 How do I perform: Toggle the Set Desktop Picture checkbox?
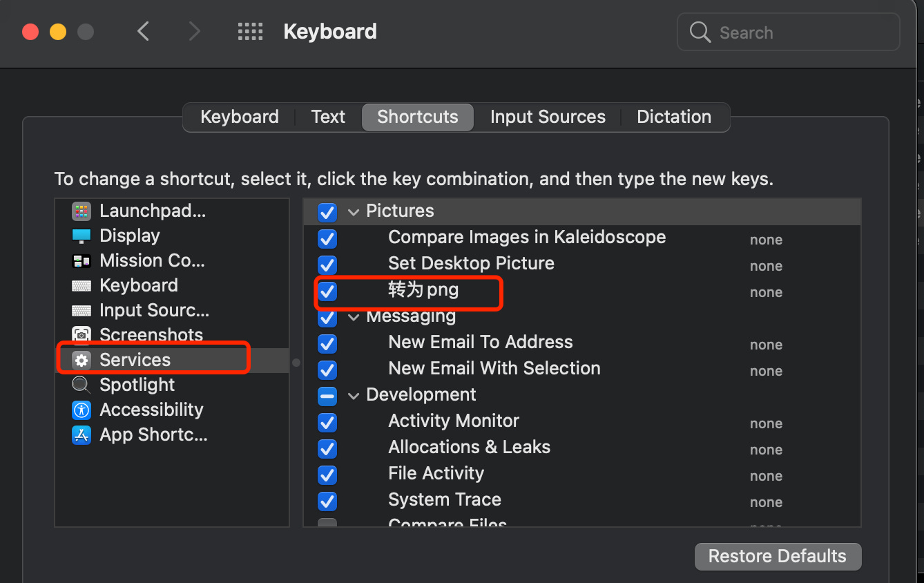(x=327, y=265)
